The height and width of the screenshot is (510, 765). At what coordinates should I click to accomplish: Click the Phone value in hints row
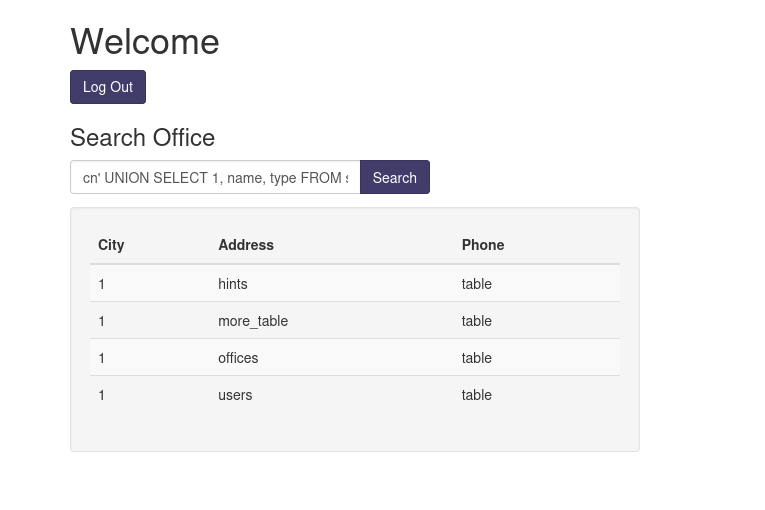pos(477,284)
